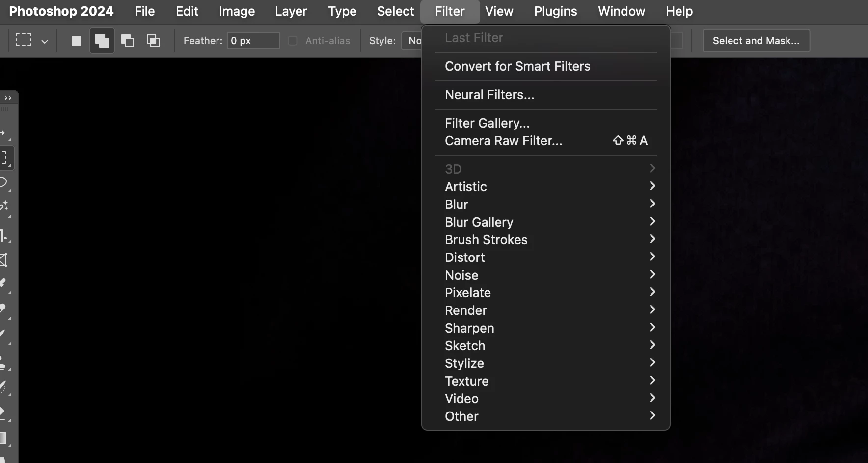The width and height of the screenshot is (868, 463).
Task: Select the Lasso tool in the toolbar
Action: 4,183
